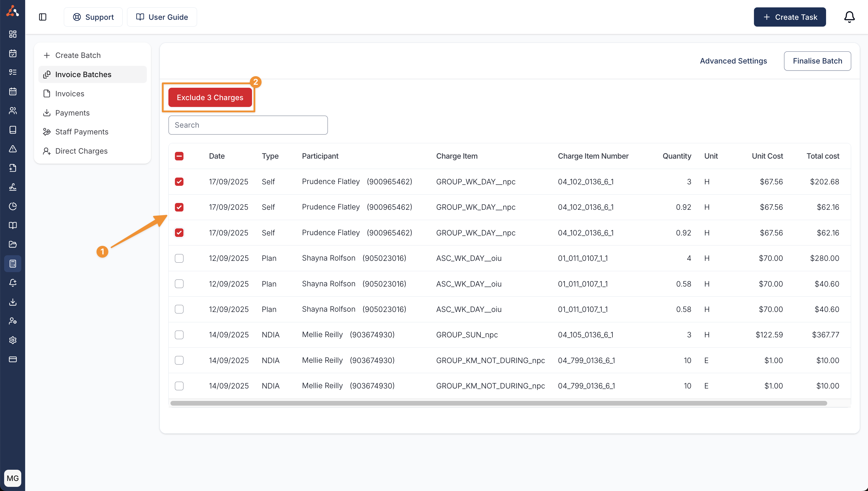
Task: Uncheck the first Prudence Flatley charge
Action: click(x=179, y=182)
